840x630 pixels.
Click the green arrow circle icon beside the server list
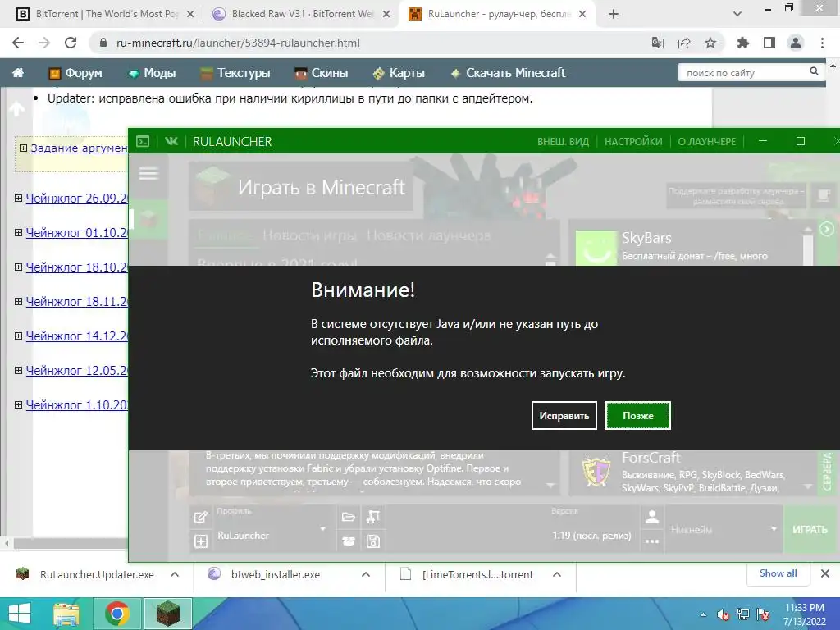(827, 230)
